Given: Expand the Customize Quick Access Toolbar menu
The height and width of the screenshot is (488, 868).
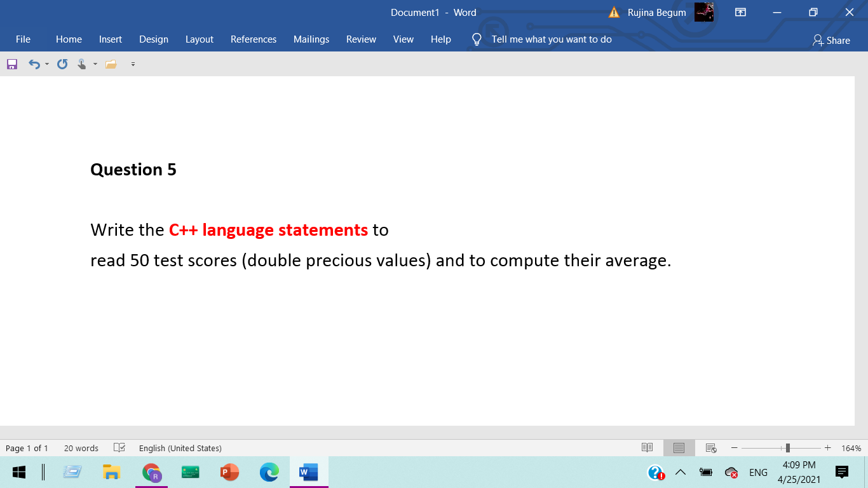Looking at the screenshot, I should 133,64.
